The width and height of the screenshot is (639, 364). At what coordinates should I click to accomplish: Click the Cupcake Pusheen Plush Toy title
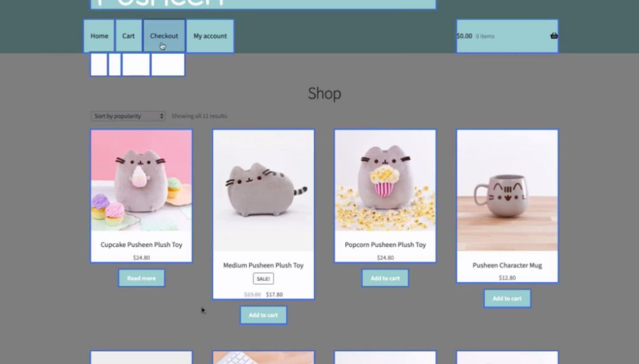[141, 245]
